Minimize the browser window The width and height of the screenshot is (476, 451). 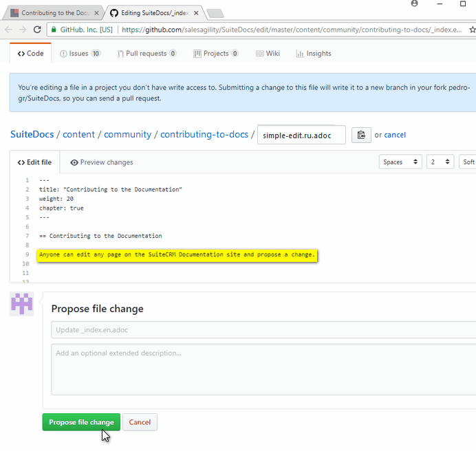[440, 3]
